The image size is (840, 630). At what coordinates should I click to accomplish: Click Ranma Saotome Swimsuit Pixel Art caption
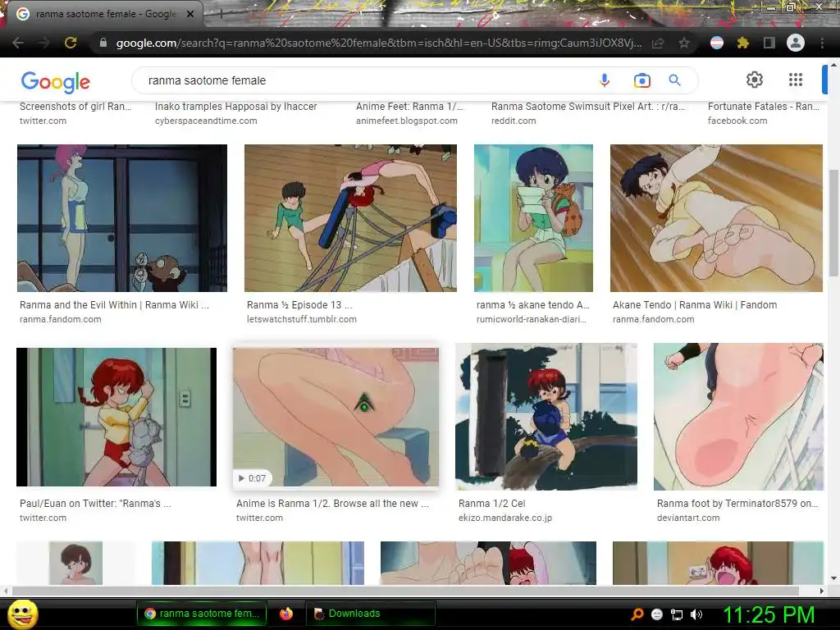coord(587,106)
